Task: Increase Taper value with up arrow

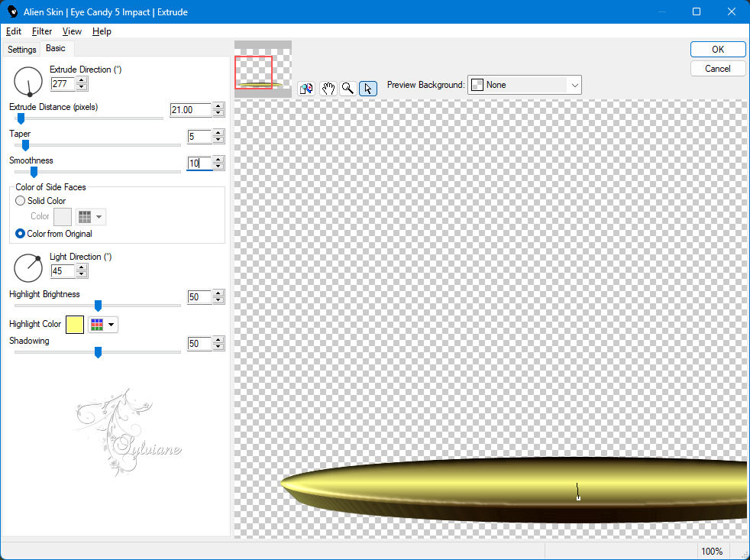Action: [218, 133]
